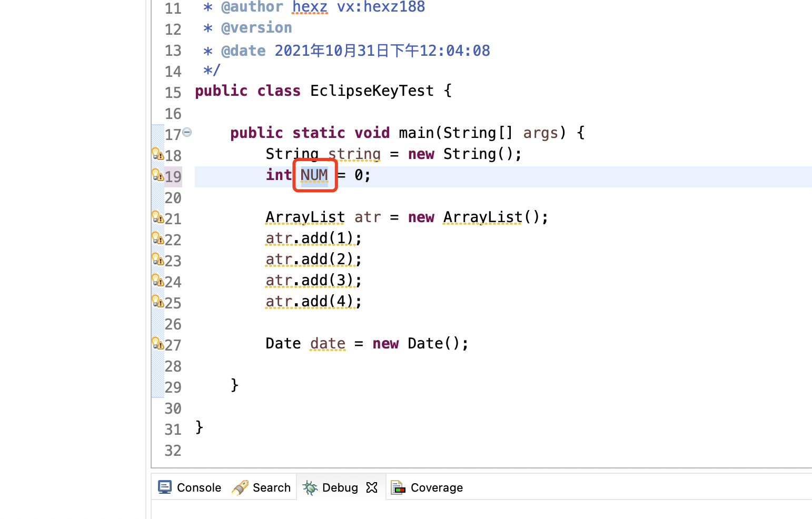Close the Debug view tab
The height and width of the screenshot is (519, 812).
tap(372, 487)
